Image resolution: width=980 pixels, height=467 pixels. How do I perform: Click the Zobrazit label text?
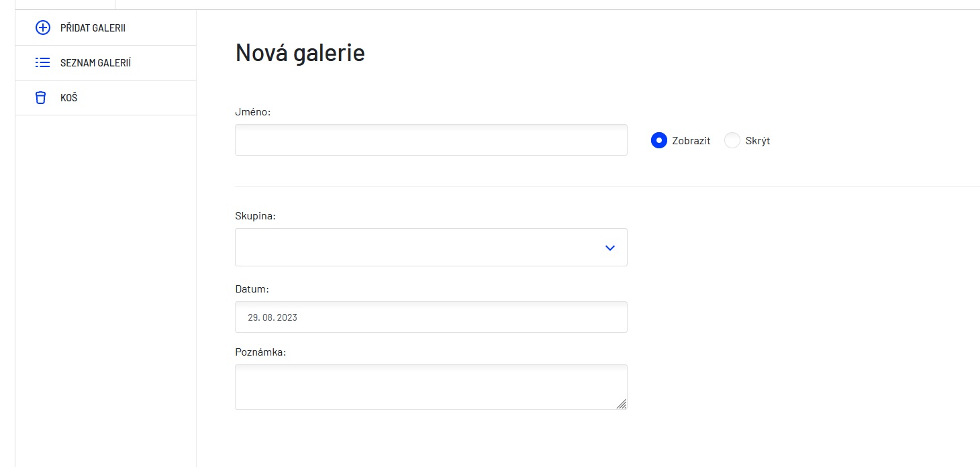point(691,141)
